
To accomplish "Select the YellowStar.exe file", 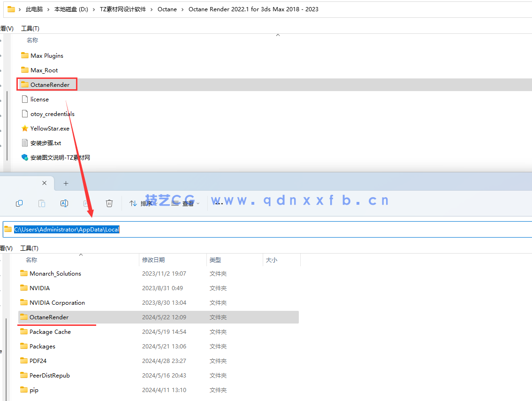I will point(50,129).
